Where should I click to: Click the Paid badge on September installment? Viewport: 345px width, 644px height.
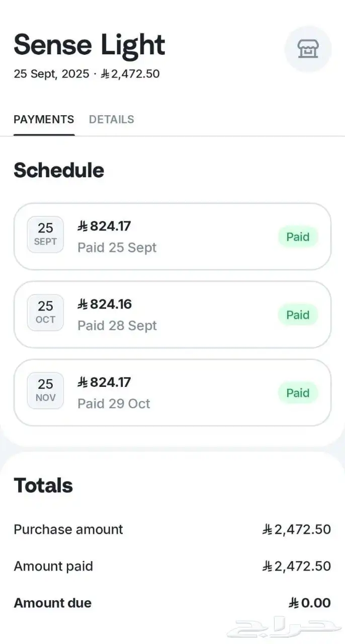point(298,237)
